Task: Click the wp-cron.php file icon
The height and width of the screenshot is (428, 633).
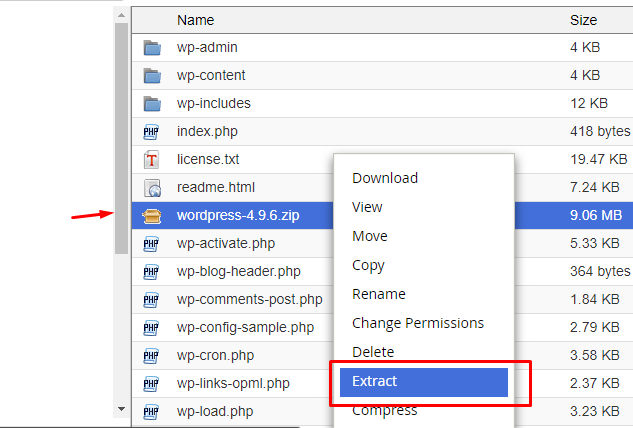Action: [x=151, y=356]
